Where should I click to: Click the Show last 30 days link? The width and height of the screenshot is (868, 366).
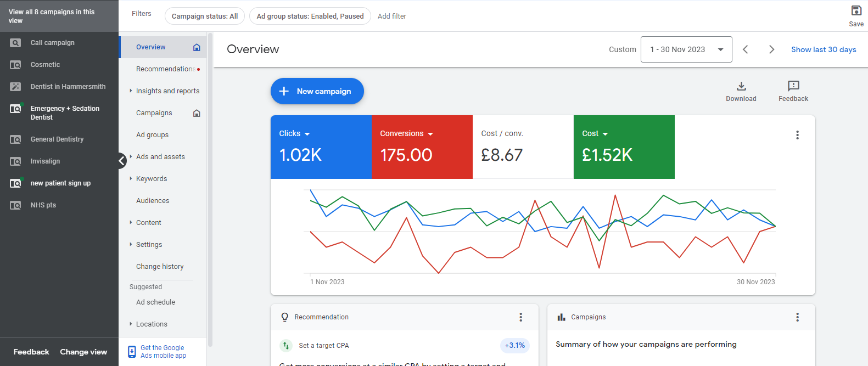tap(823, 49)
